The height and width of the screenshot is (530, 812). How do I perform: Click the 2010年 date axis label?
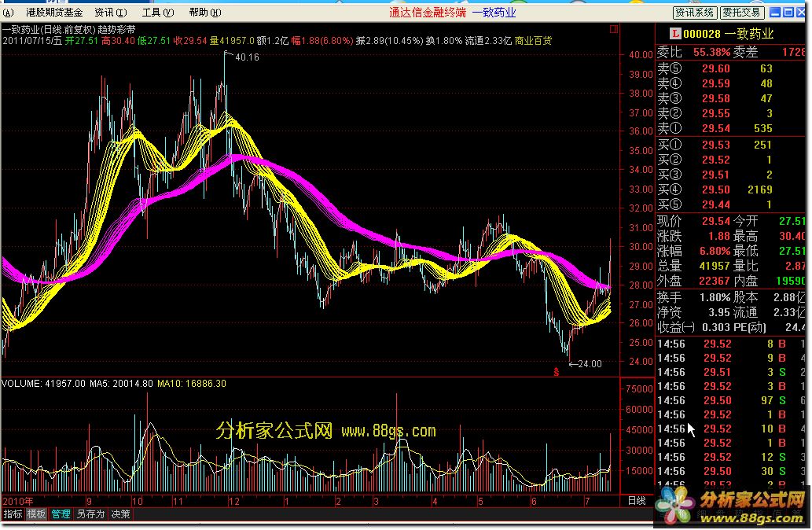pyautogui.click(x=18, y=502)
